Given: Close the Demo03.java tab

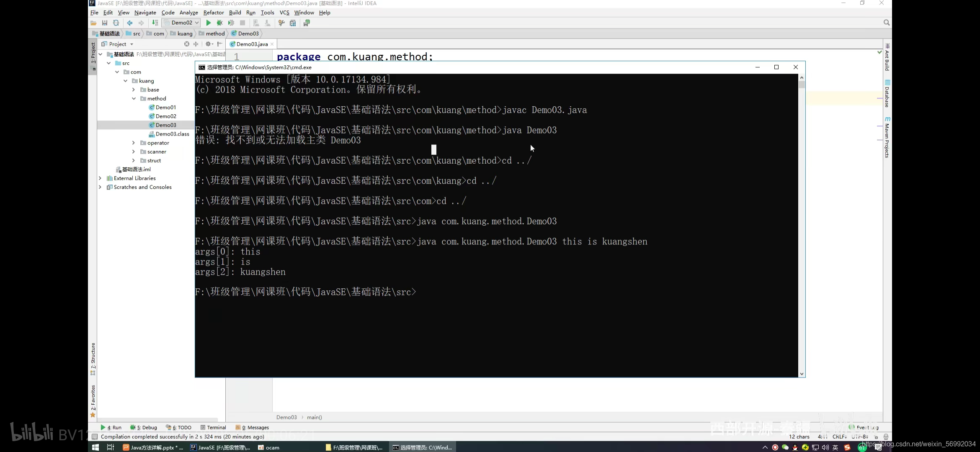Looking at the screenshot, I should [272, 44].
